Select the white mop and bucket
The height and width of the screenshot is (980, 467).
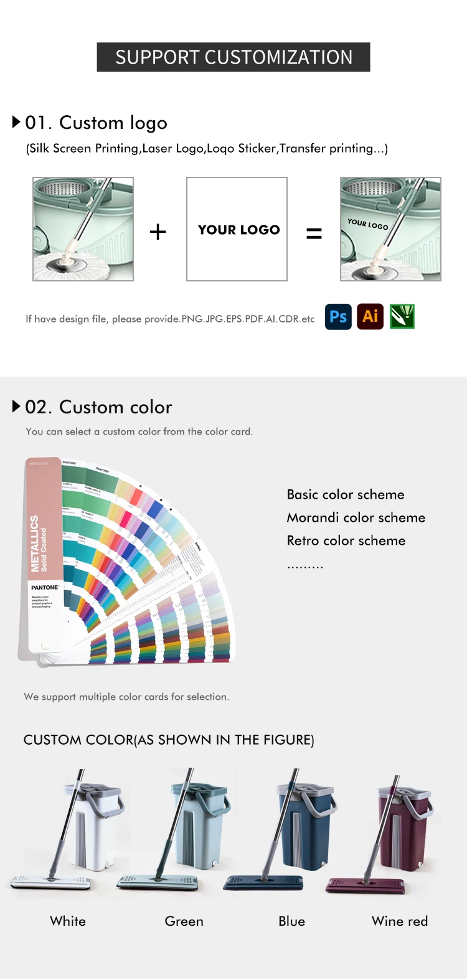(x=67, y=831)
